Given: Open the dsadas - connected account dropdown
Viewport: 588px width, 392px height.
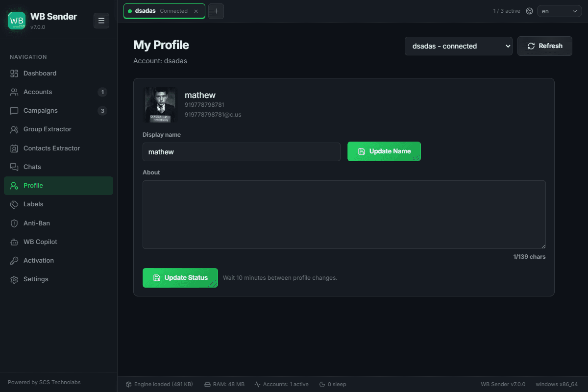Looking at the screenshot, I should coord(459,46).
